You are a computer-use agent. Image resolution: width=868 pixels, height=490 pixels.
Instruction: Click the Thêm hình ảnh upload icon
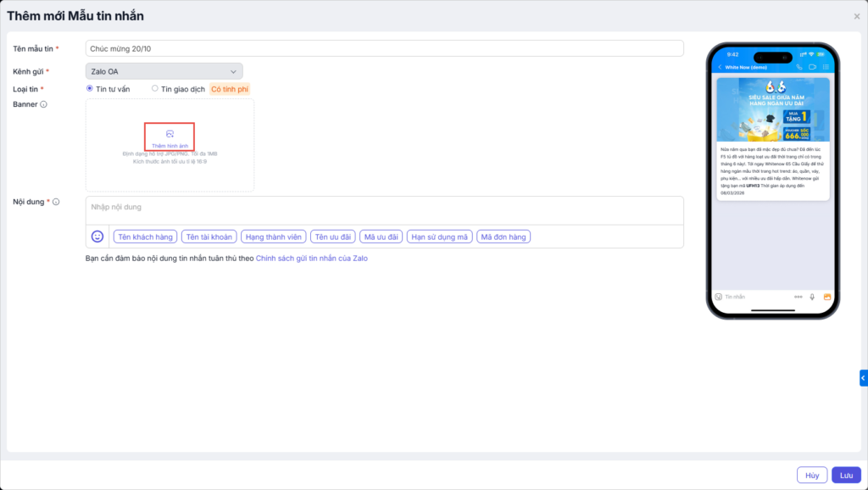tap(170, 134)
